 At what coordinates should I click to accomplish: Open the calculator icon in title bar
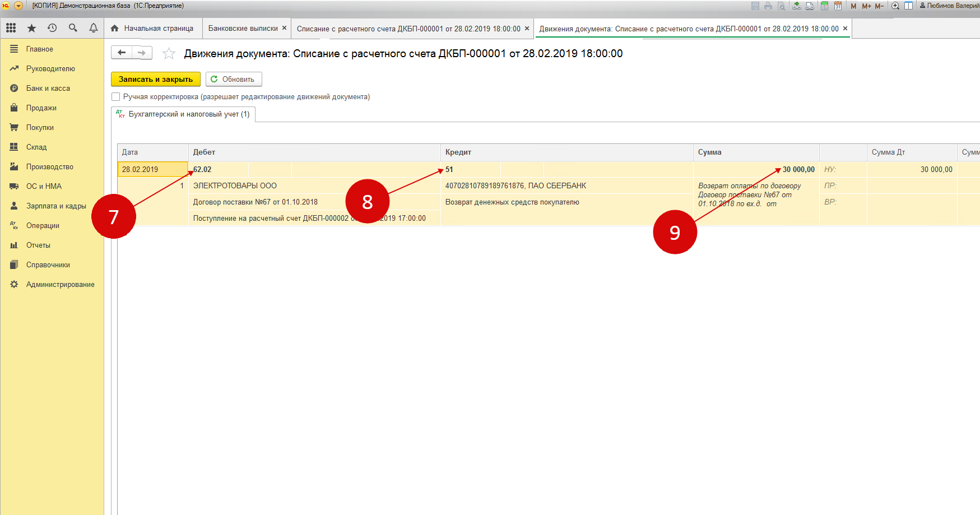(x=824, y=6)
